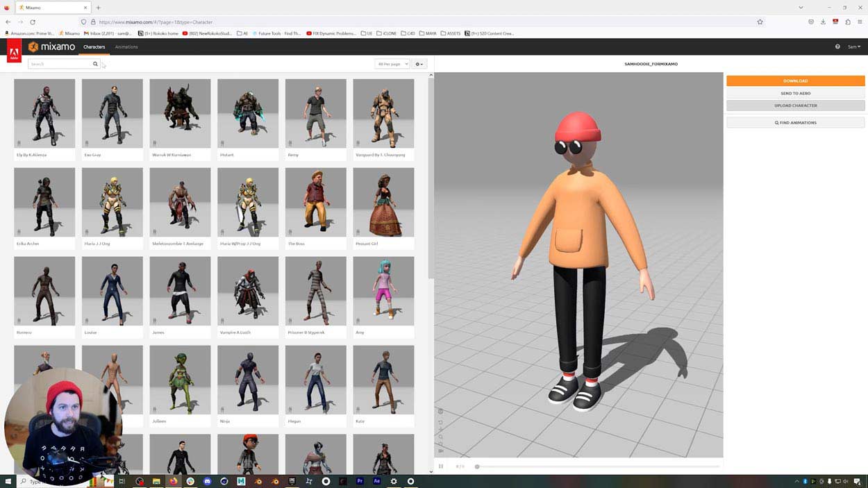Open the UE bookmarks folder
Viewport: 868px width, 488px height.
[x=366, y=33]
